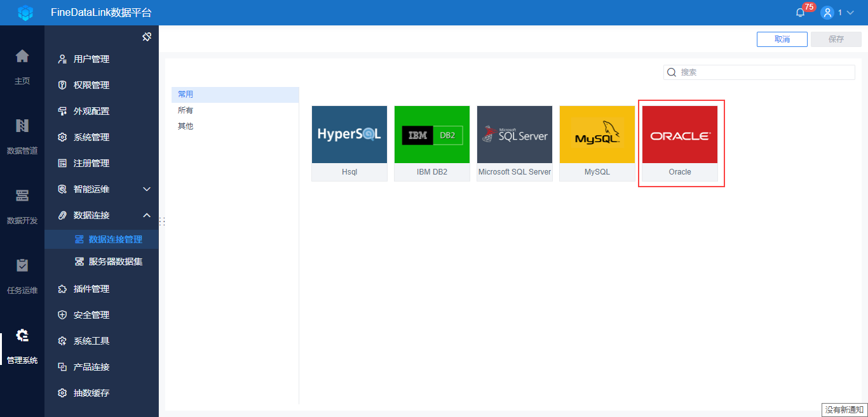Click the 系统工具 icon
This screenshot has height=417, width=868.
(x=62, y=341)
